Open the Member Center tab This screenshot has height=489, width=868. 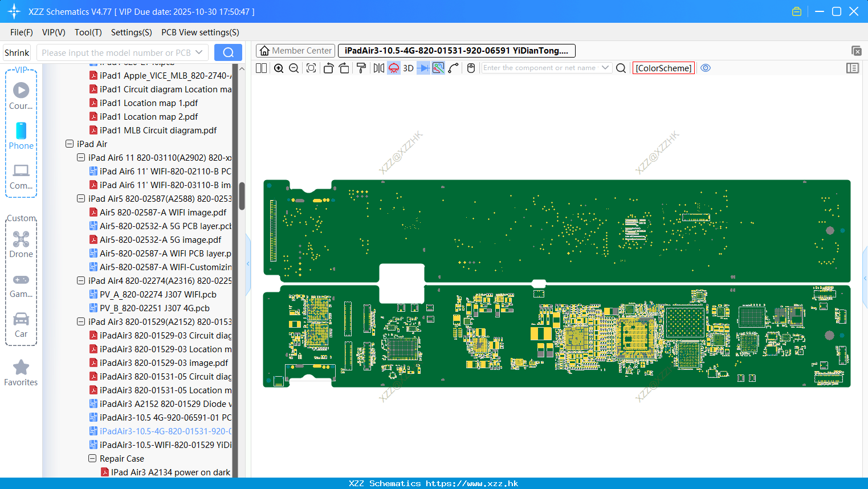point(296,51)
